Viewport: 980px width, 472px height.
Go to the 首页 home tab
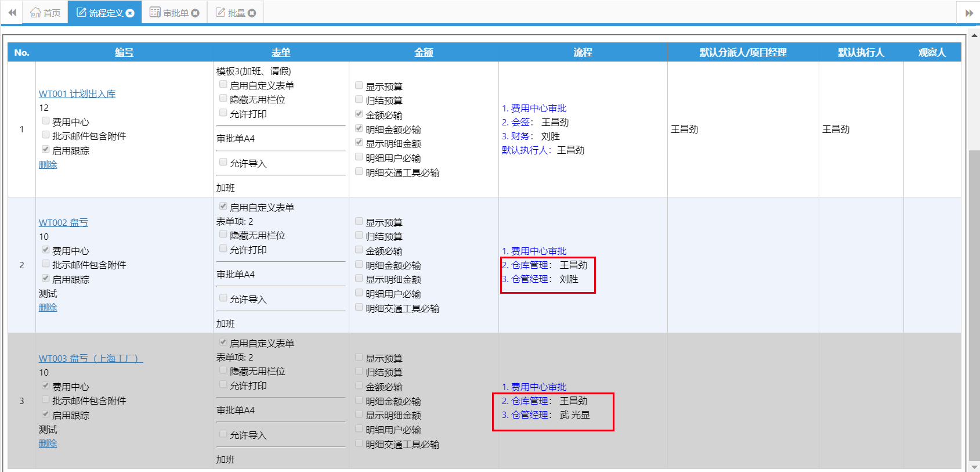coord(45,12)
